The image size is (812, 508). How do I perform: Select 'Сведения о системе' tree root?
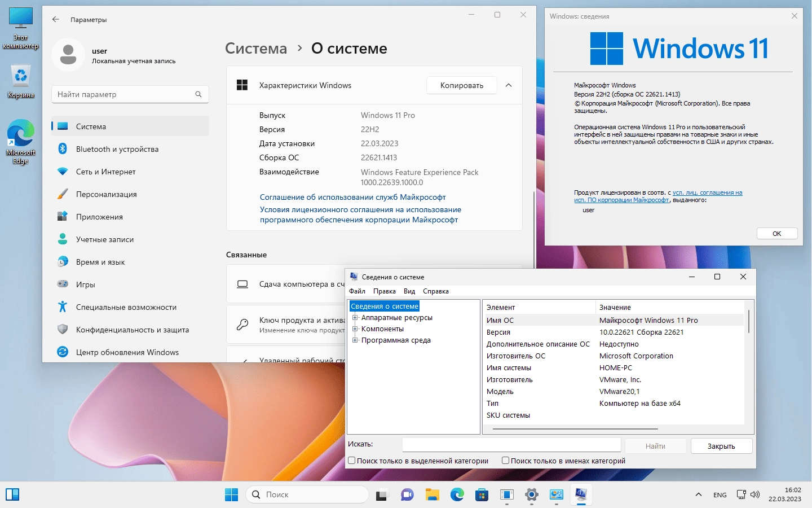tap(385, 306)
